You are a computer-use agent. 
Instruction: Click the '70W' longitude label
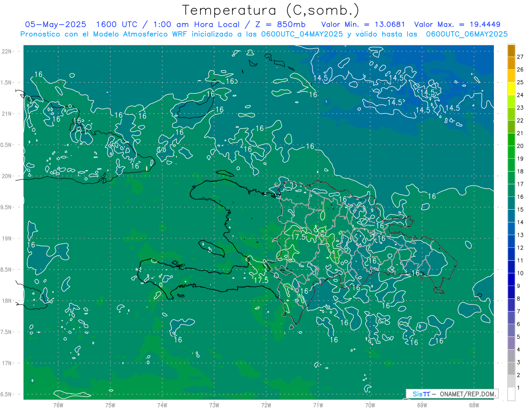click(370, 405)
